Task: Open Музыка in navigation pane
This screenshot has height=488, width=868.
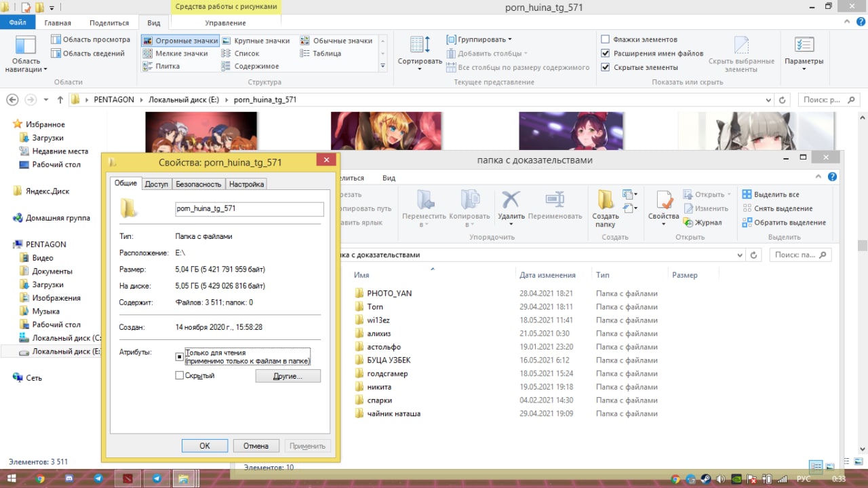Action: (x=46, y=311)
